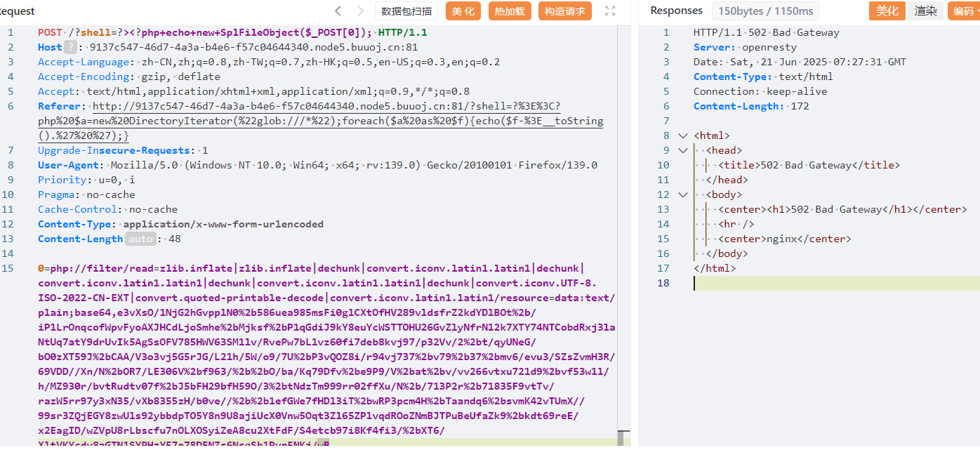Click the nginx center line in the response
Viewport: 980px width, 450px height.
[x=785, y=239]
